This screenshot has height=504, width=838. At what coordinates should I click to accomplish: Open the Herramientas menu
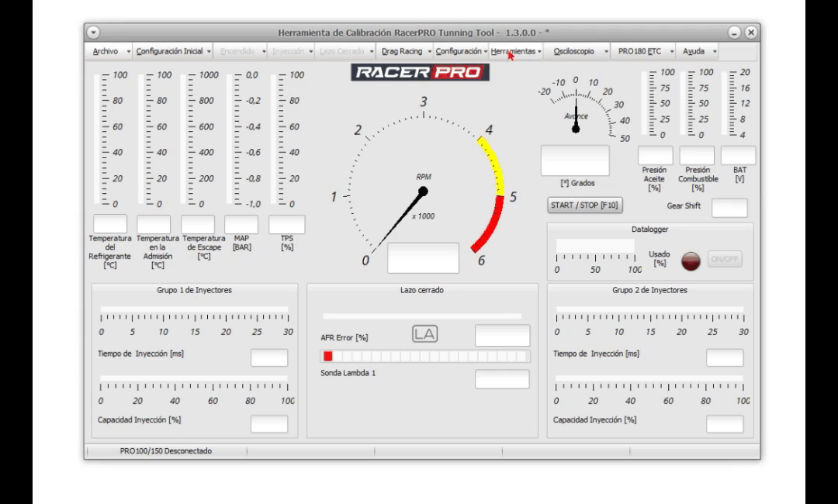[513, 51]
